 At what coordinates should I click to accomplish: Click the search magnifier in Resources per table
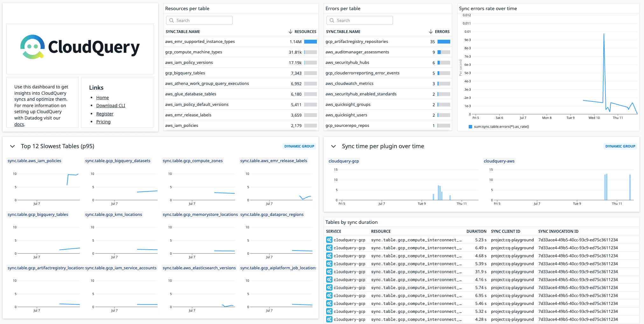click(171, 20)
